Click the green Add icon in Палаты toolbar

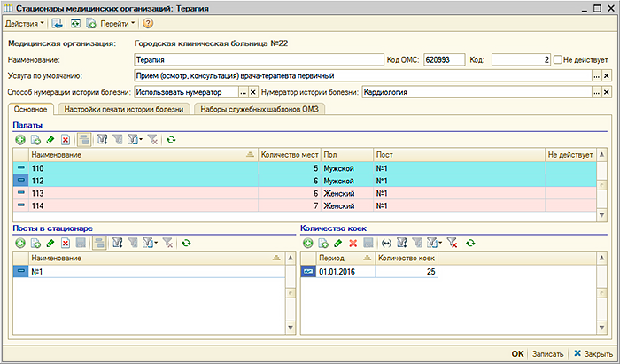20,139
